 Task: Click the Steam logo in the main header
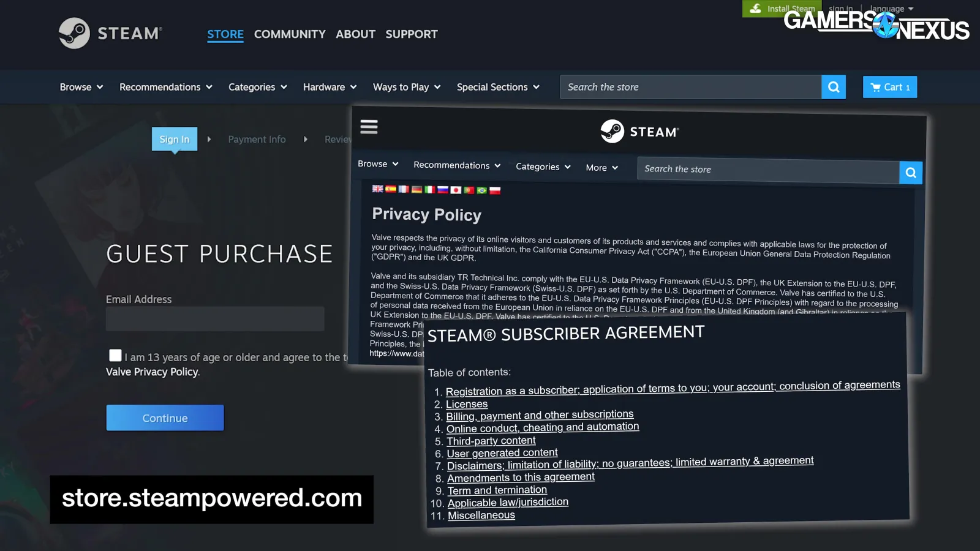point(110,33)
